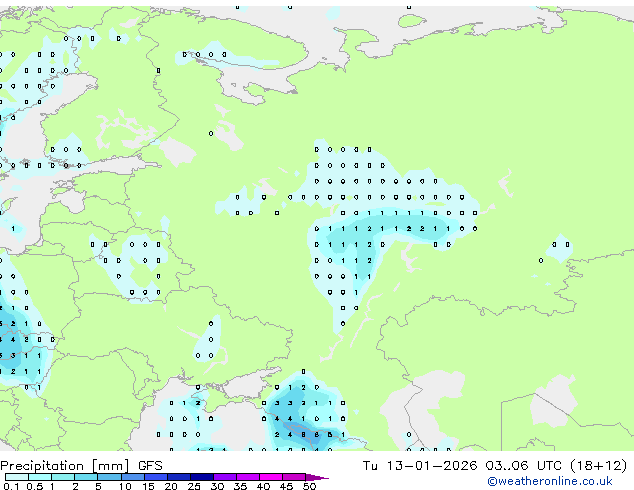Screen dimensions: 634x490
Task: Pick the 2–5 mm legend swatch
Action: (x=86, y=477)
